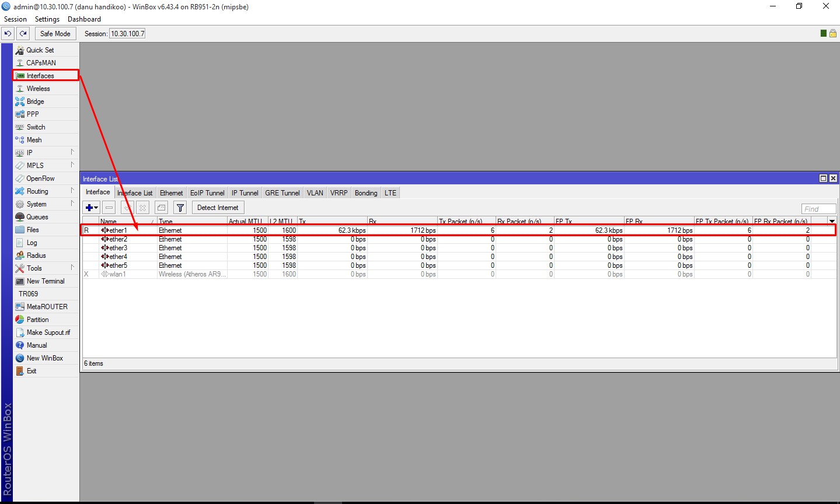
Task: Click the padlock icon at top right
Action: [833, 33]
